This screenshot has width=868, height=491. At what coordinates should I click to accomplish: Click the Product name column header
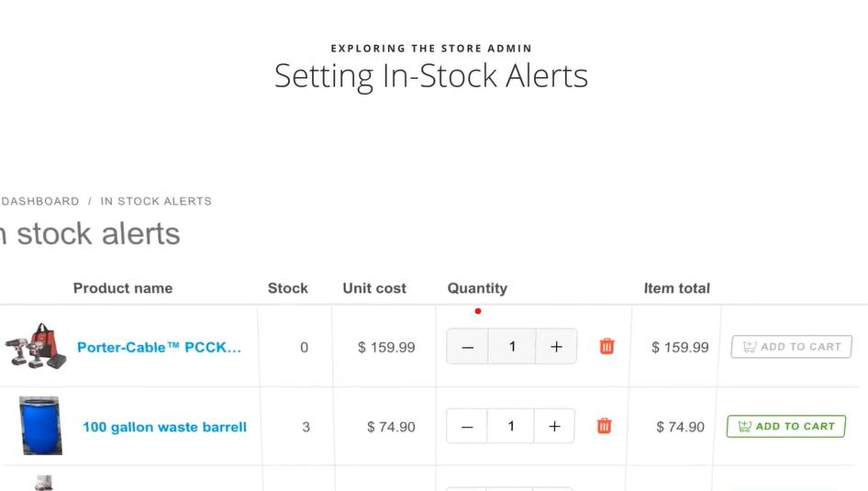[123, 288]
